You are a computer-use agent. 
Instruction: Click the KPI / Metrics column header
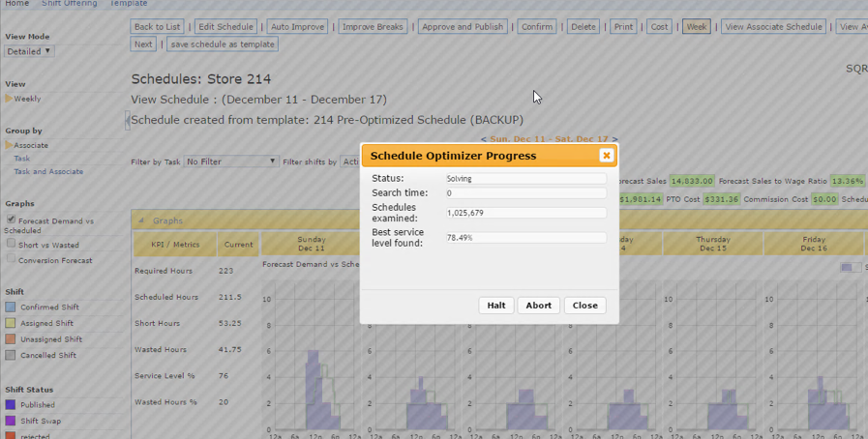click(175, 244)
